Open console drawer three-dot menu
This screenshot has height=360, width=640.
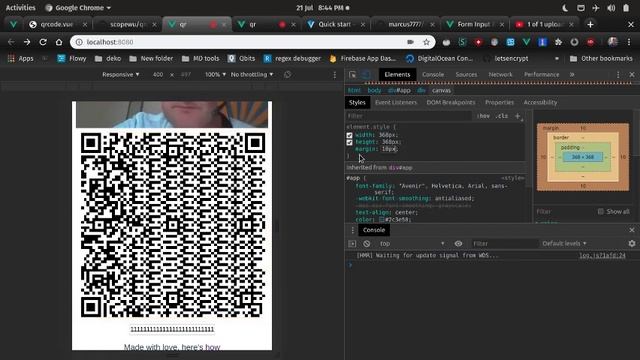coord(352,230)
